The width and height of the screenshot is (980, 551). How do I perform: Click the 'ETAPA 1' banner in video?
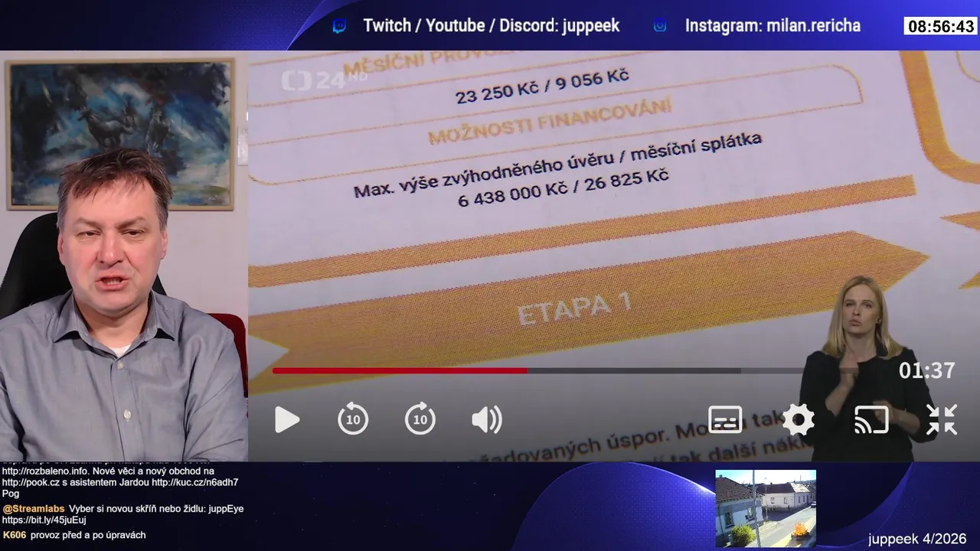(574, 308)
